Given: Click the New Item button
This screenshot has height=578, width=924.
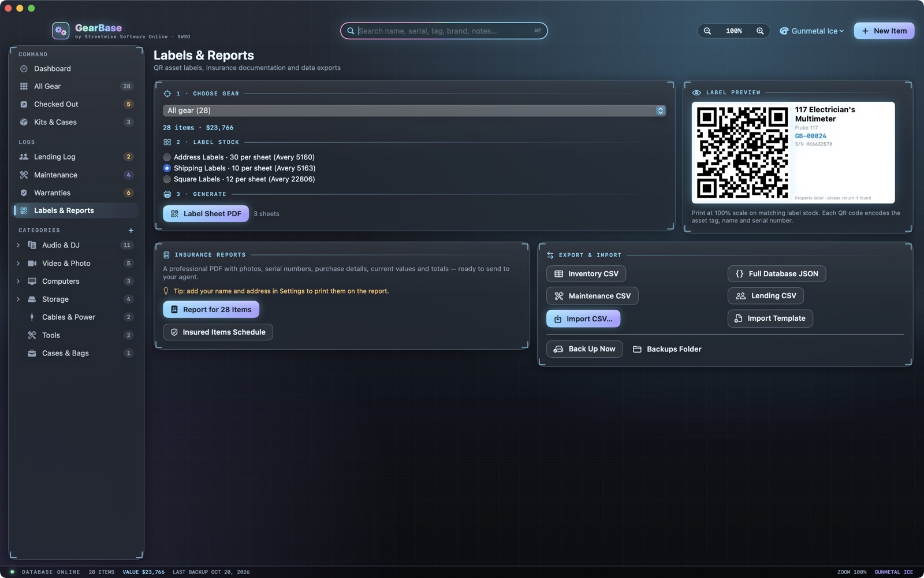Looking at the screenshot, I should [884, 31].
